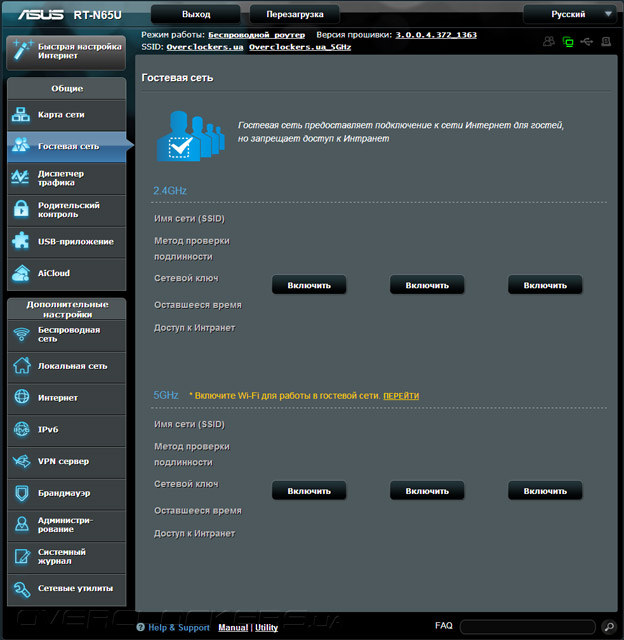Open the Беспроводной роутер mode link
This screenshot has width=624, height=640.
tap(256, 35)
